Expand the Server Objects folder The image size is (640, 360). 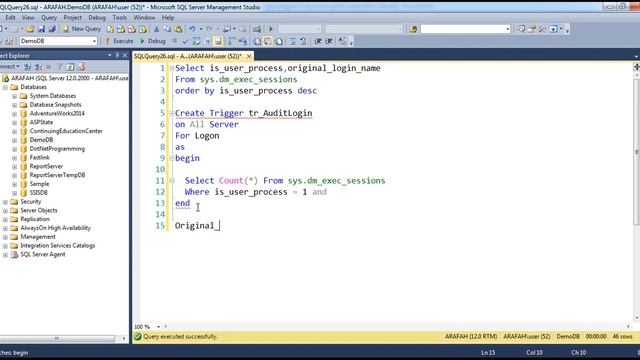click(x=5, y=211)
